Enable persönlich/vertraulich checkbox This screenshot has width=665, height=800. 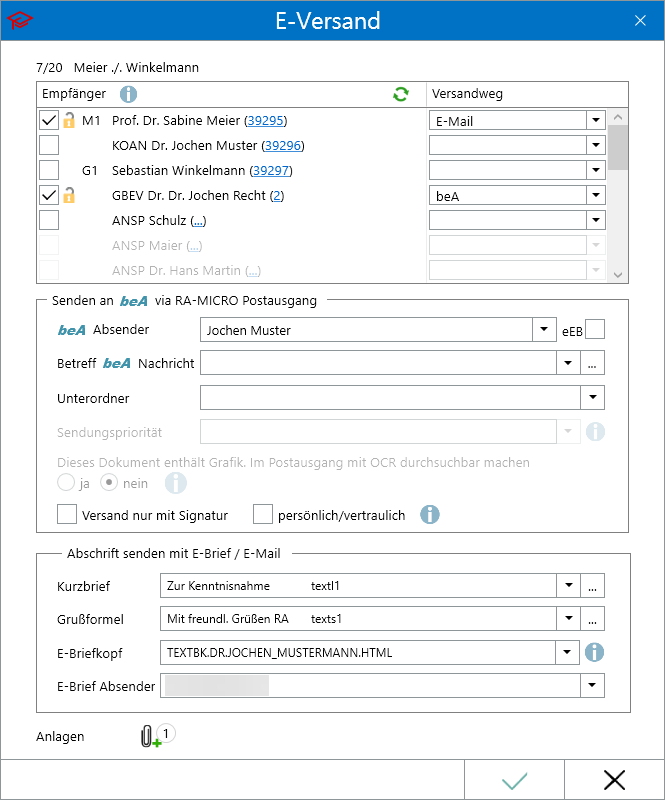263,515
